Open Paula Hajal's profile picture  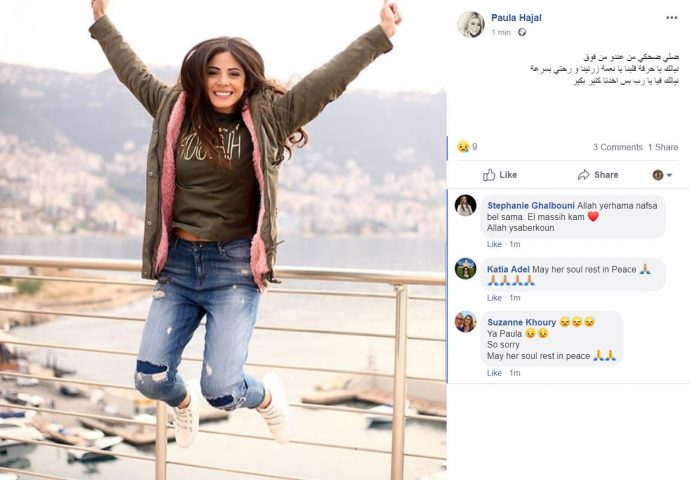[x=471, y=25]
